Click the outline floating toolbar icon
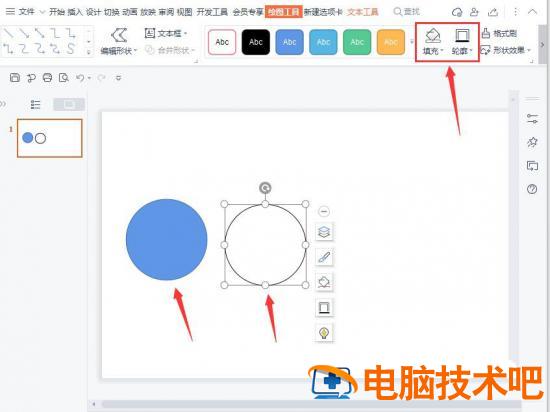This screenshot has height=412, width=550. [x=324, y=308]
